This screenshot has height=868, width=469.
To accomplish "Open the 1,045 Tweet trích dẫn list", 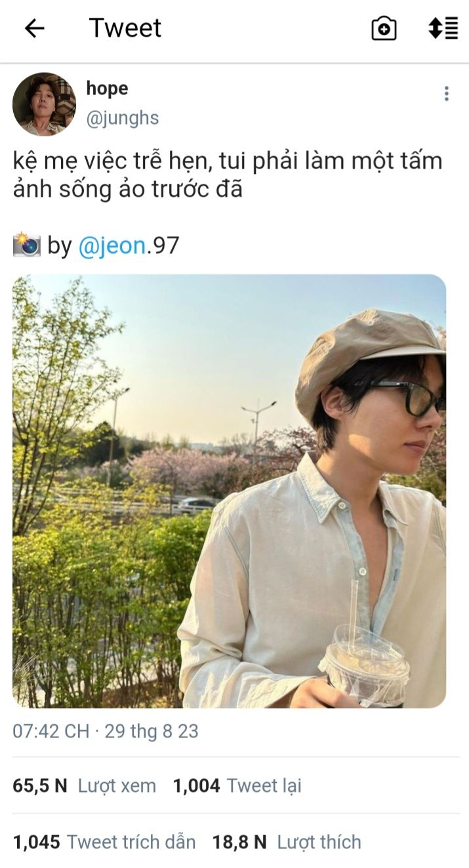I will (104, 842).
